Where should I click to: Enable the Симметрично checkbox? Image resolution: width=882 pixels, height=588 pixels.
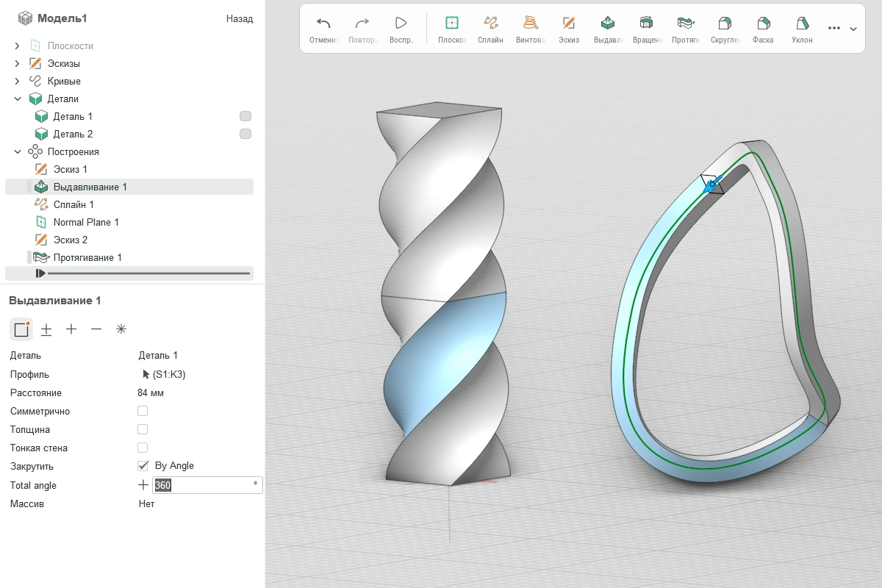point(143,411)
